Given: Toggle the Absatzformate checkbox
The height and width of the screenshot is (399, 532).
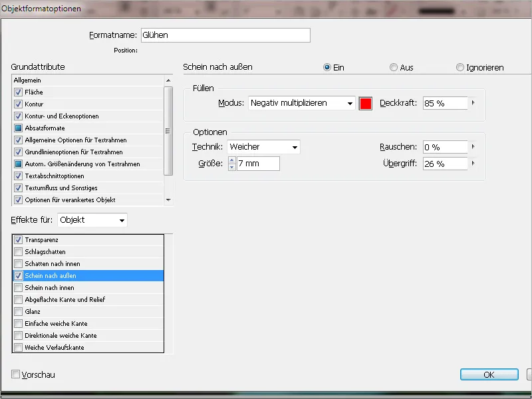Looking at the screenshot, I should point(19,128).
